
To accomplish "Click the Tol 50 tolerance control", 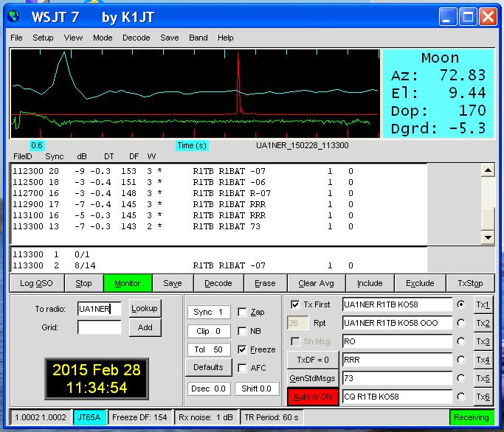I will tap(207, 349).
